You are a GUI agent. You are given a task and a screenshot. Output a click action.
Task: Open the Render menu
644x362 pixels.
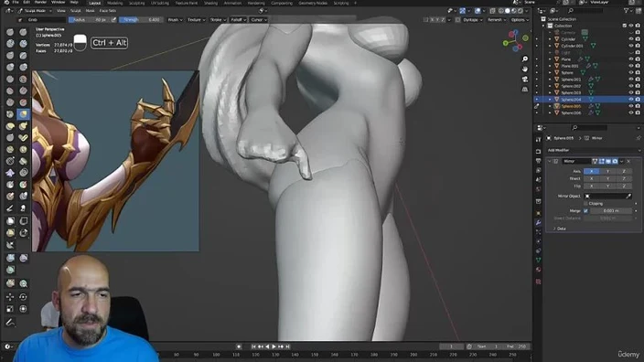coord(40,3)
